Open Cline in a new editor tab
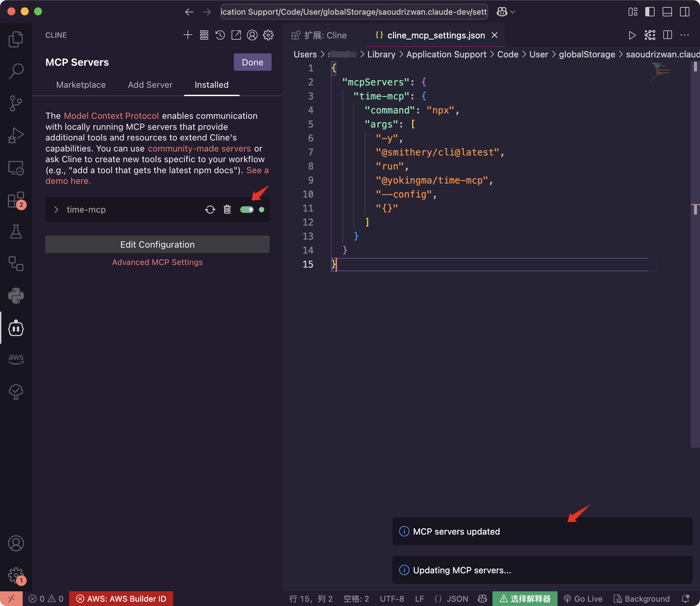 (x=236, y=35)
